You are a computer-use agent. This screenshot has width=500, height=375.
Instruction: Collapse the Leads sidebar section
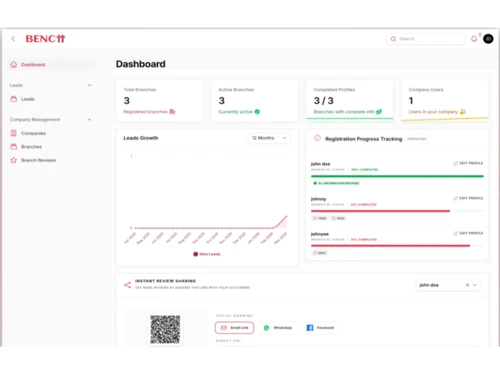89,85
